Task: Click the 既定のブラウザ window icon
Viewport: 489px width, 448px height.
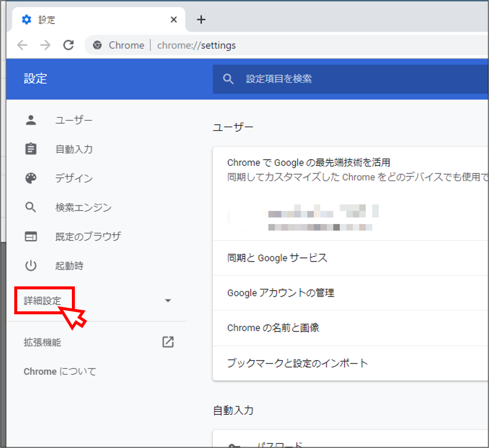Action: (31, 236)
